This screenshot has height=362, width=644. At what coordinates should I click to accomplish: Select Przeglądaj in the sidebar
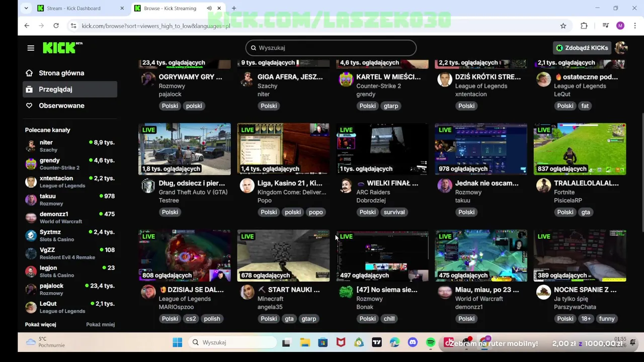tap(70, 89)
